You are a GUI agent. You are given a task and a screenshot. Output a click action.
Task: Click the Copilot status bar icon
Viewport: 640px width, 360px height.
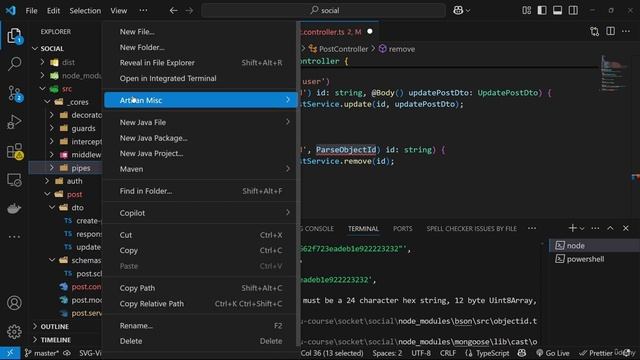522,353
